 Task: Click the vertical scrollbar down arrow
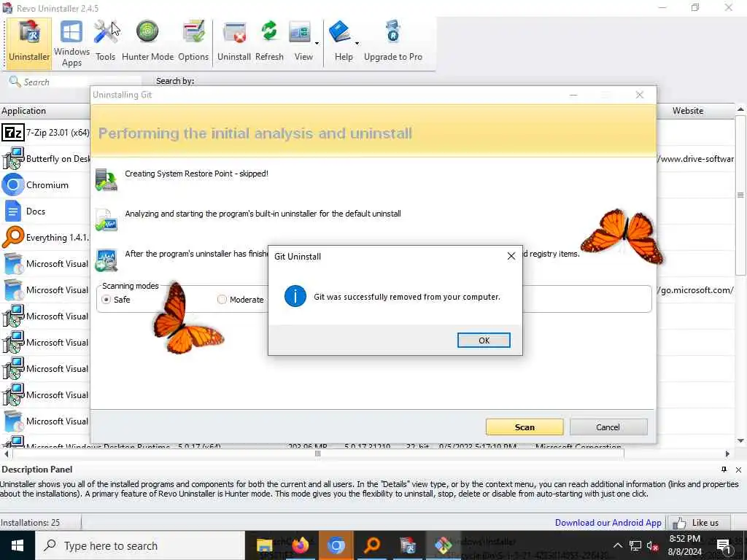tap(741, 440)
